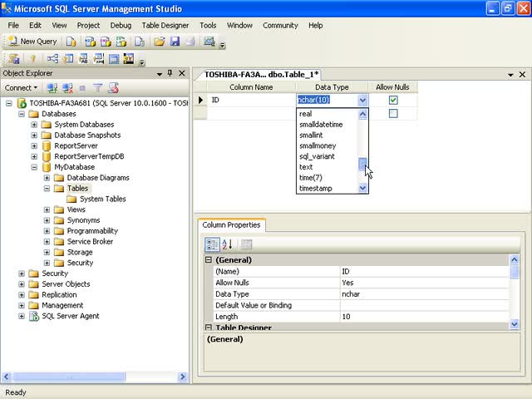Open the Data Type dropdown arrow for nchar(10)
532x399 pixels.
coord(362,101)
